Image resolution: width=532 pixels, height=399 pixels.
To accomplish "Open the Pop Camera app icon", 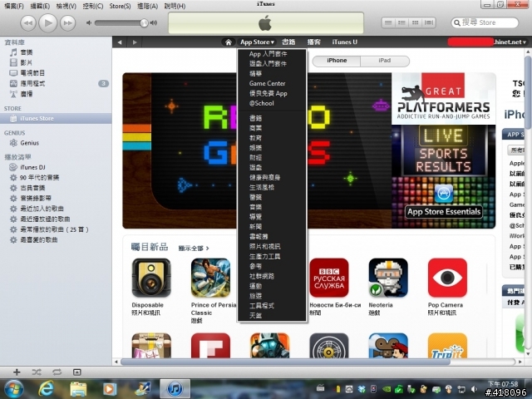I will point(447,278).
